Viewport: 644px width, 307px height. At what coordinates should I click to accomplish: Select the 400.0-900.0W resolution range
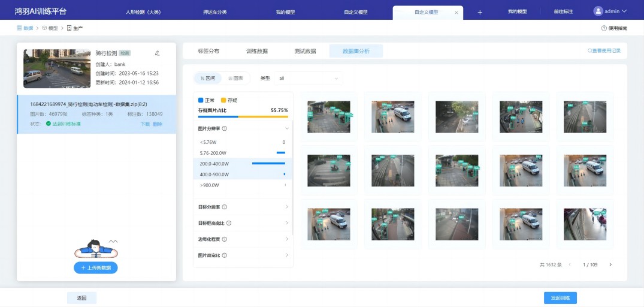click(x=242, y=174)
